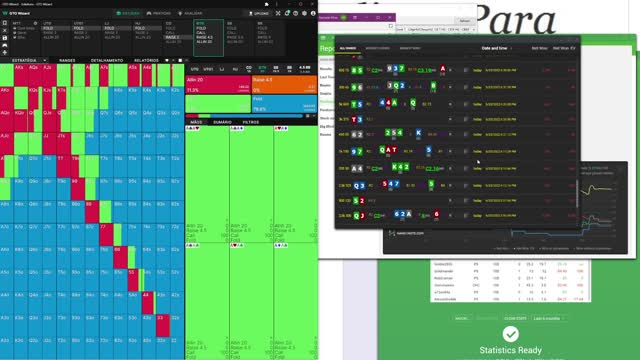Select the Relatórios tab
640x360 pixels.
[146, 60]
